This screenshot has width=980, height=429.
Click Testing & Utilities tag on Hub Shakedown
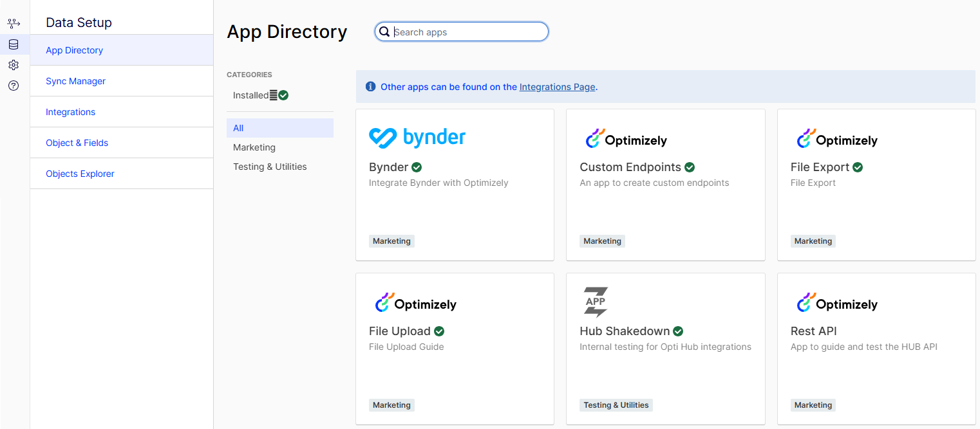(x=616, y=405)
